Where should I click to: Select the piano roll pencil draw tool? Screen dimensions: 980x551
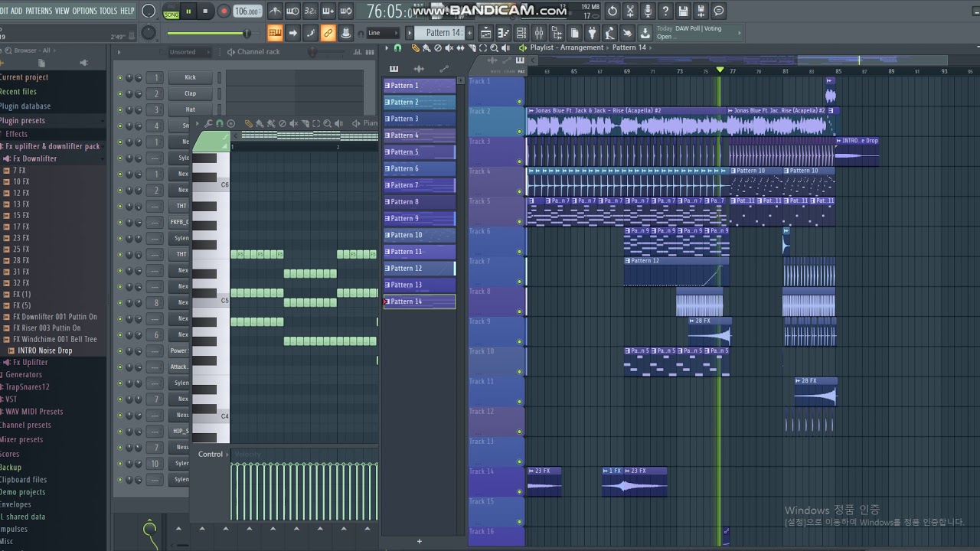[x=249, y=124]
